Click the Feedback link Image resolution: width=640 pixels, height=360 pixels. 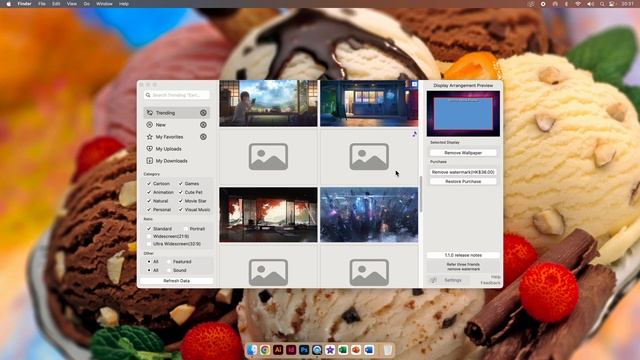(490, 283)
